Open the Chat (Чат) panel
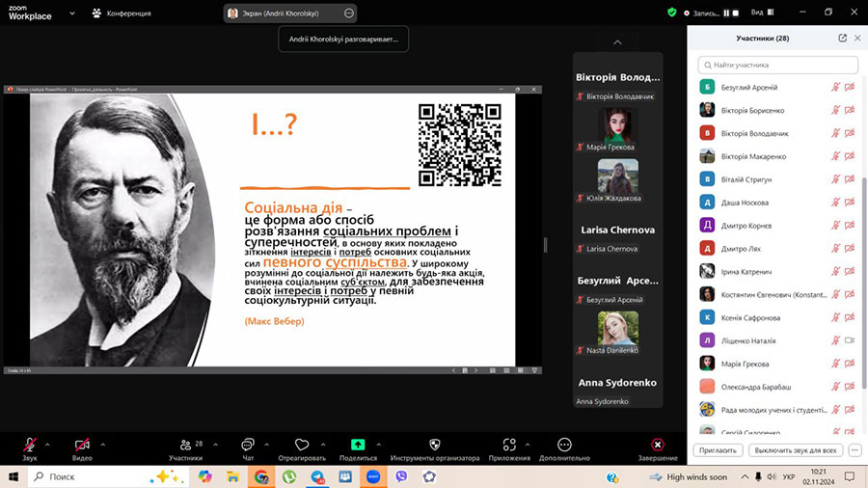 pos(248,445)
